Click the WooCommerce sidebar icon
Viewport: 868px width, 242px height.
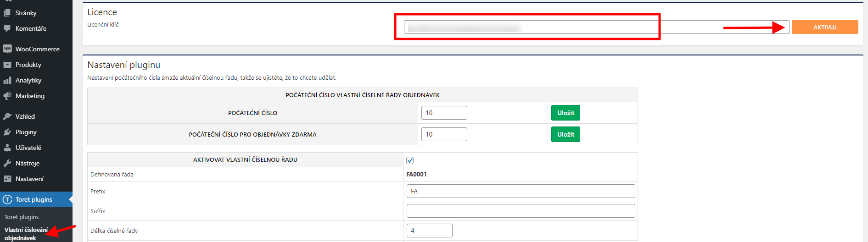click(7, 49)
